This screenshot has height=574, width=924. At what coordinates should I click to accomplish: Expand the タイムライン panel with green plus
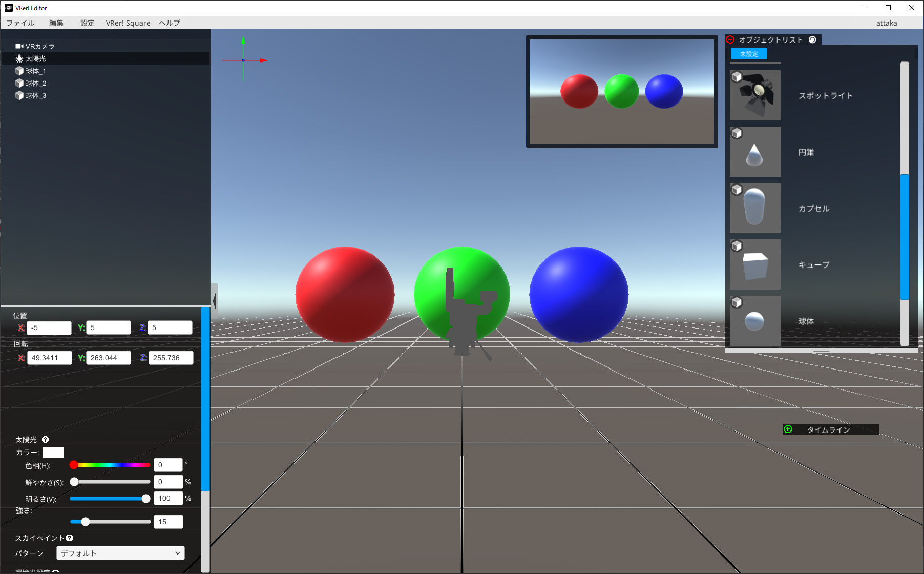click(x=788, y=429)
